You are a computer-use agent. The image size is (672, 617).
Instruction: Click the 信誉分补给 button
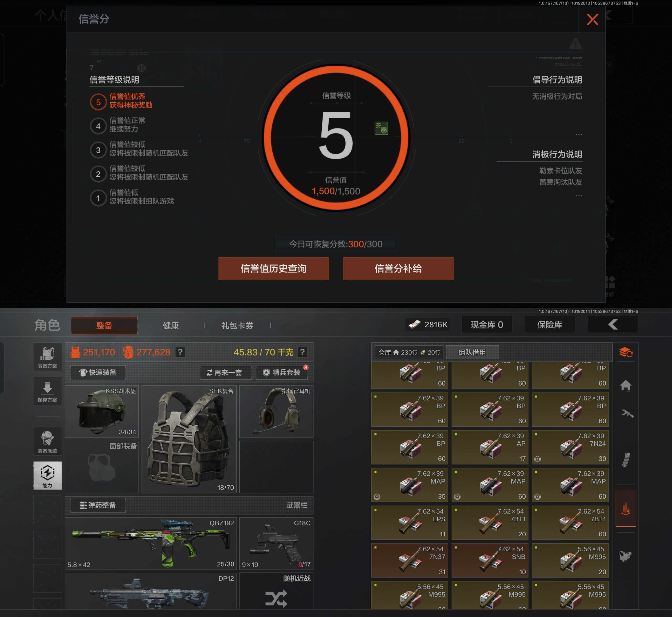point(398,268)
